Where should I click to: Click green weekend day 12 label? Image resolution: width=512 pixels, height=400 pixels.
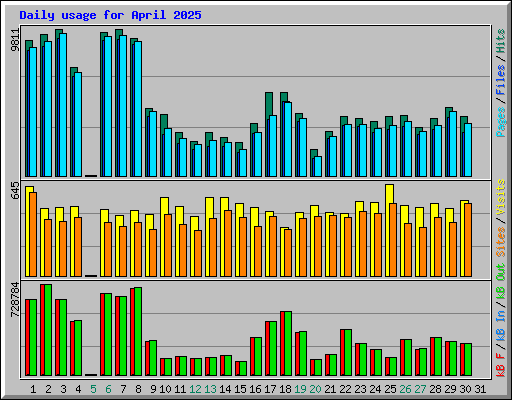coord(195,389)
